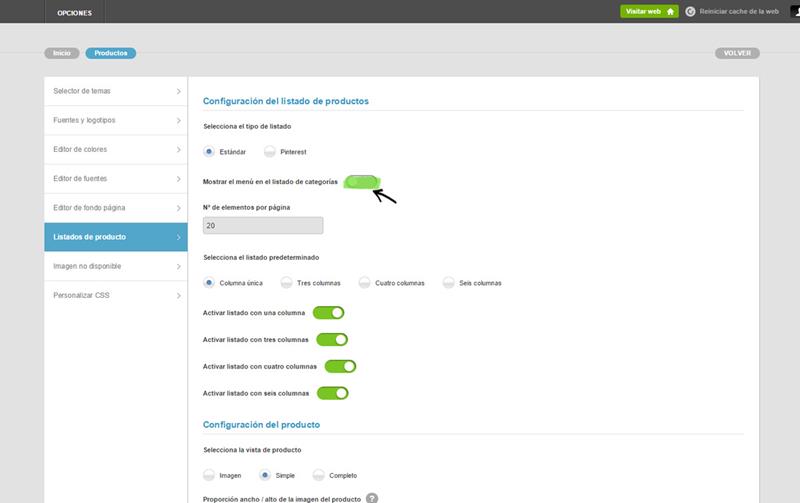Choose Cuatro columnas as default listing
Screen dimensions: 800x503
pos(365,283)
